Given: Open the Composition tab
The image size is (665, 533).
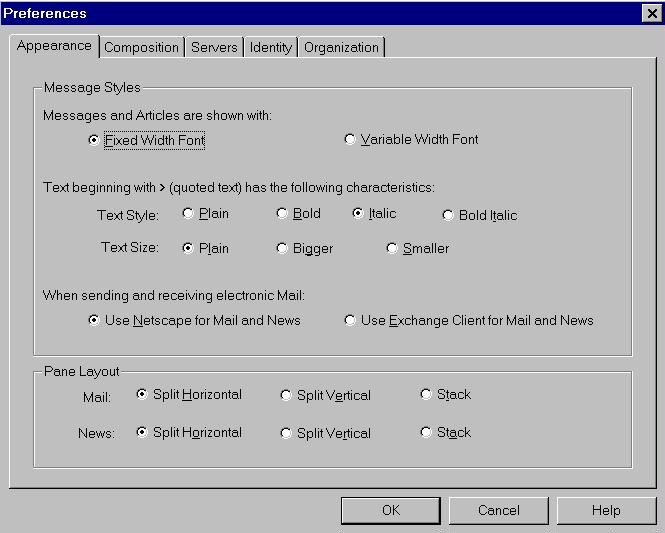Looking at the screenshot, I should pyautogui.click(x=142, y=47).
